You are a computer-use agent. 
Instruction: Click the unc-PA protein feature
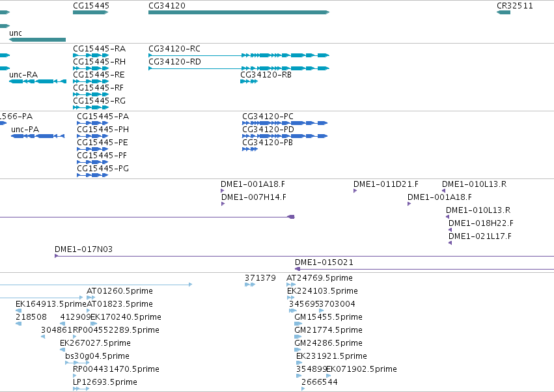38,137
